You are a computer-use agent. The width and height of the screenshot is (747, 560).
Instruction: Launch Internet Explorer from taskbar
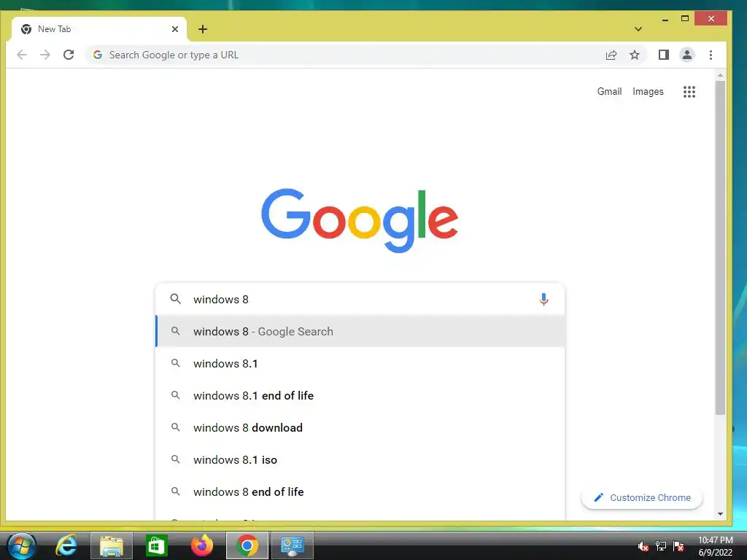(x=66, y=545)
